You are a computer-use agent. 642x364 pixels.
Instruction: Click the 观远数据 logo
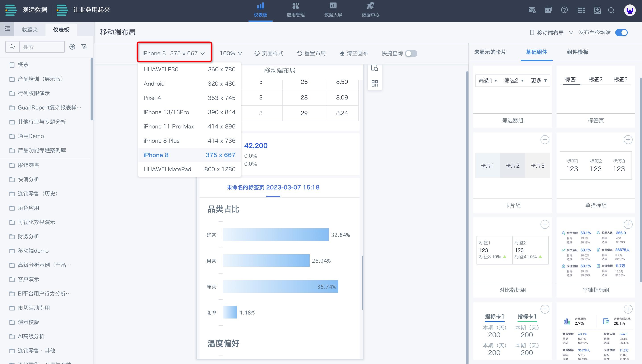click(26, 10)
